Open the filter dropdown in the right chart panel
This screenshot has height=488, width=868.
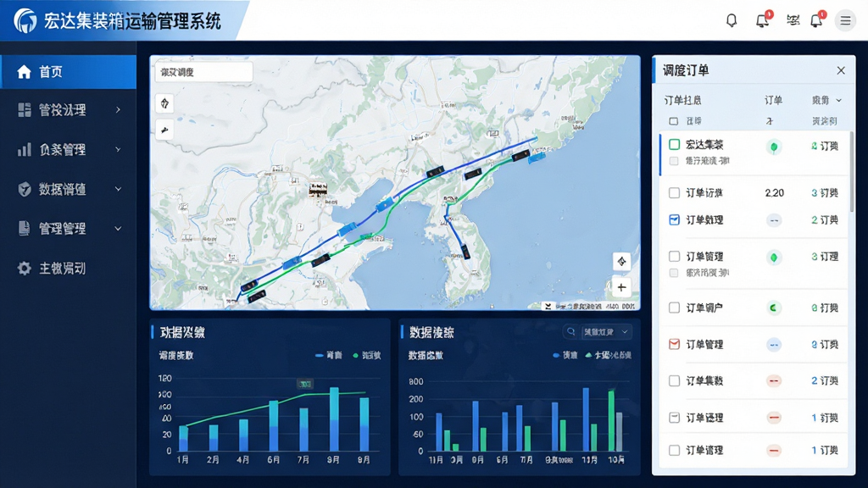pyautogui.click(x=606, y=332)
